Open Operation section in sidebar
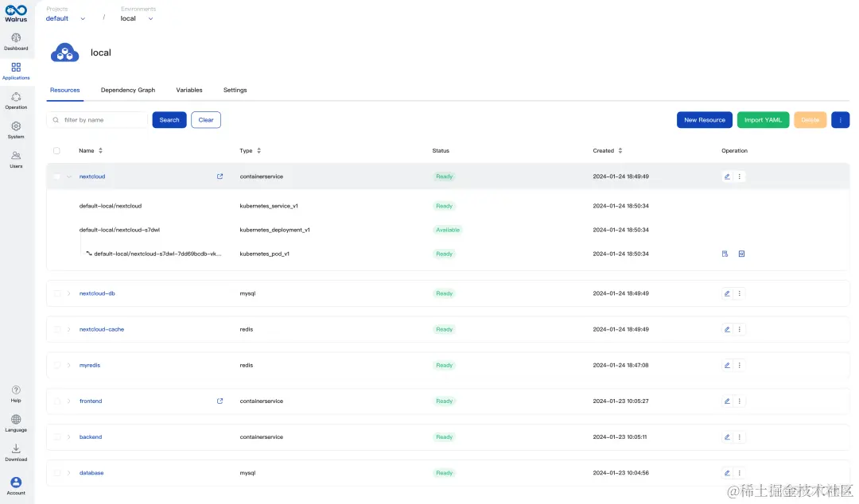Image resolution: width=859 pixels, height=504 pixels. coord(16,101)
